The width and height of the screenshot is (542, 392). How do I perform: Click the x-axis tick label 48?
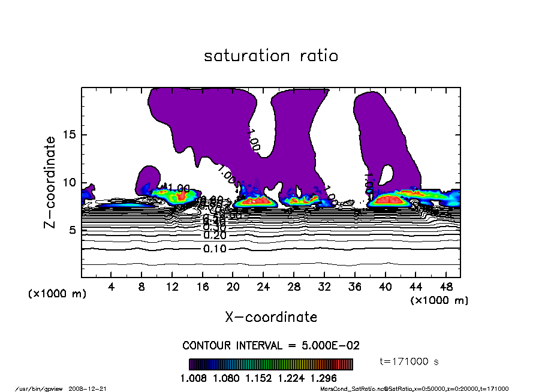[446, 287]
